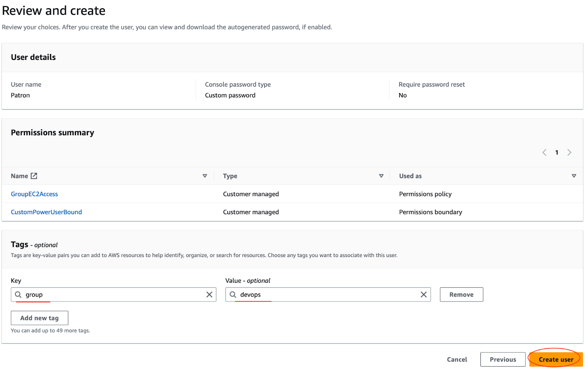Click the search icon in Value field
588x369 pixels.
click(x=233, y=294)
